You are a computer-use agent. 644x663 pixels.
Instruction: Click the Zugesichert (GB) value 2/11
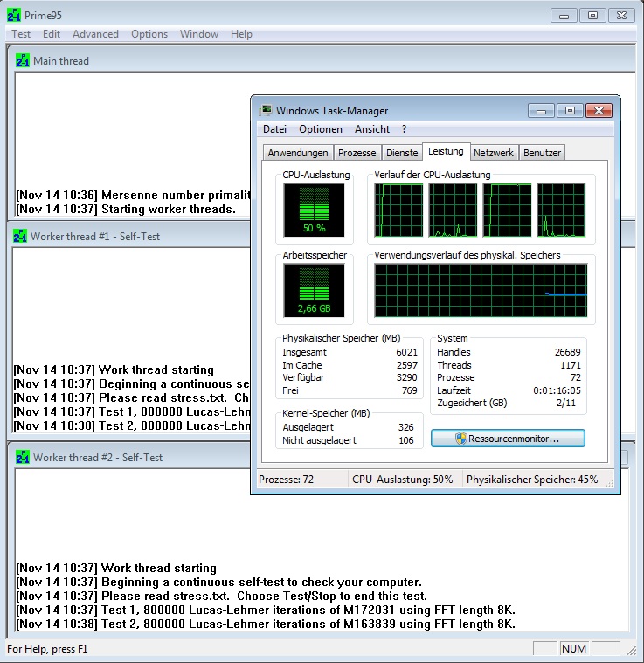coord(565,403)
